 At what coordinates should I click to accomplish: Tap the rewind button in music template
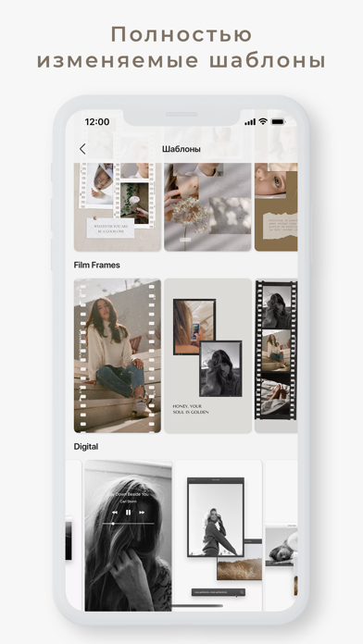click(115, 513)
